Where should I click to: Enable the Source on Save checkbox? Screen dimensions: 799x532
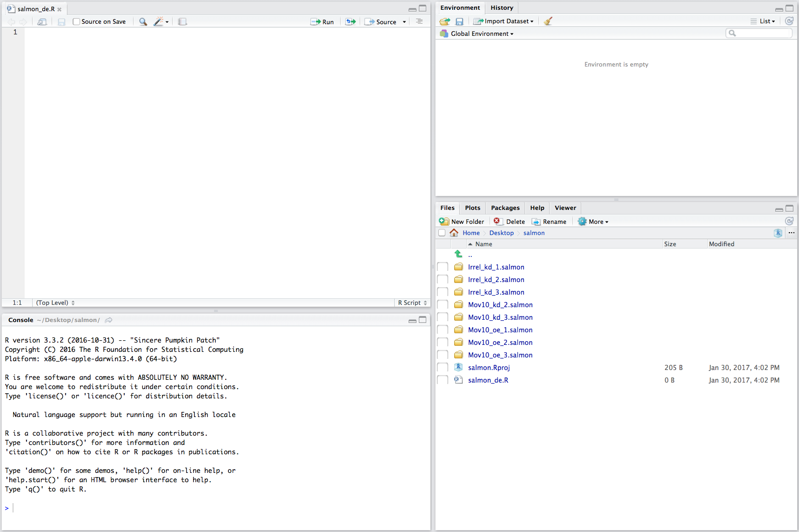(x=76, y=22)
